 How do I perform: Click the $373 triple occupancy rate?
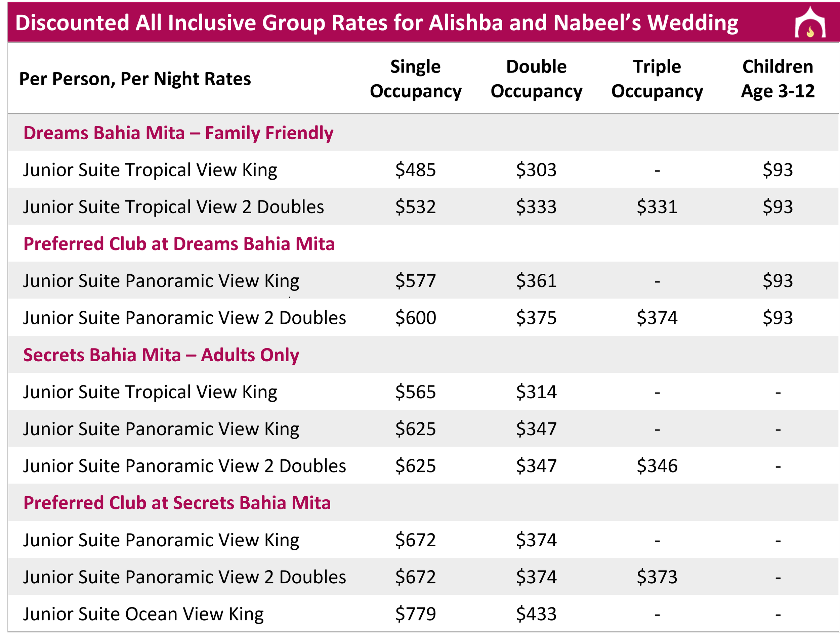pos(657,577)
